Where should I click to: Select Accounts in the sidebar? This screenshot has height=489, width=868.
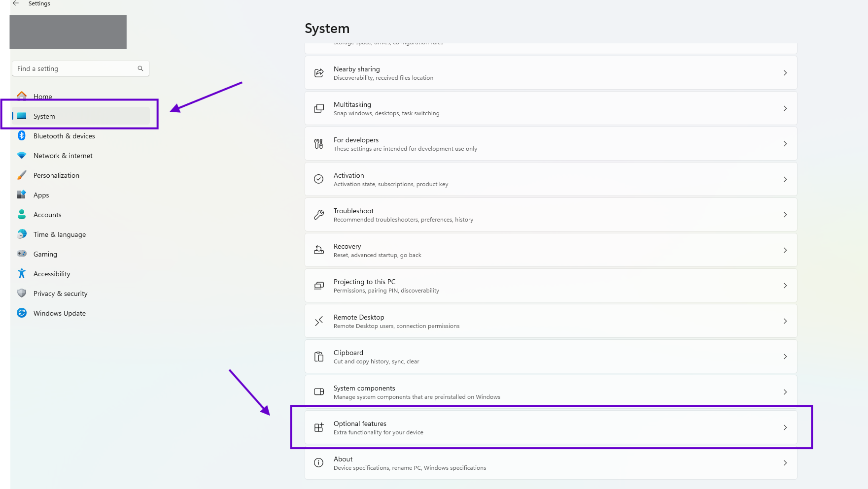[x=47, y=214]
